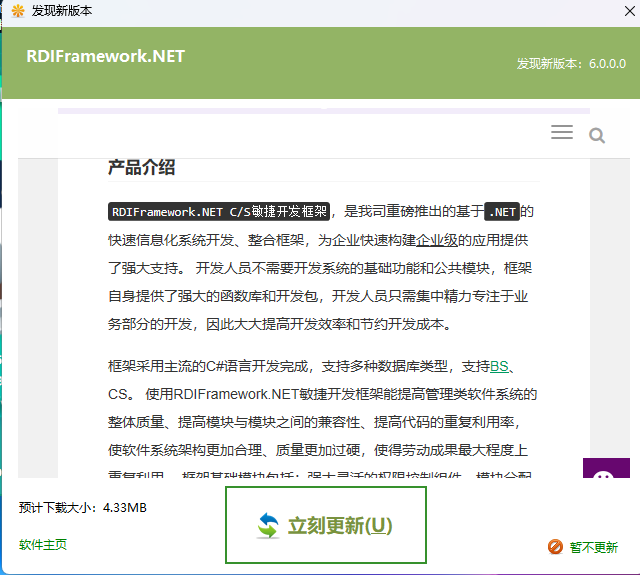Click the 发现新版本 window title text
Screen dimensions: 640x575
(62, 11)
